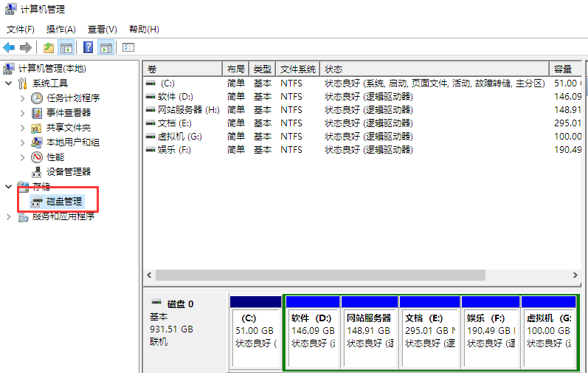Select the 娱乐 (F:) 190.49 GB partition block
This screenshot has width=588, height=373.
point(491,332)
